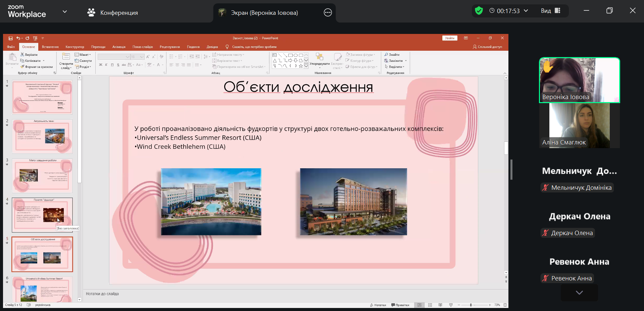Open the three-dot screen share options

click(328, 13)
